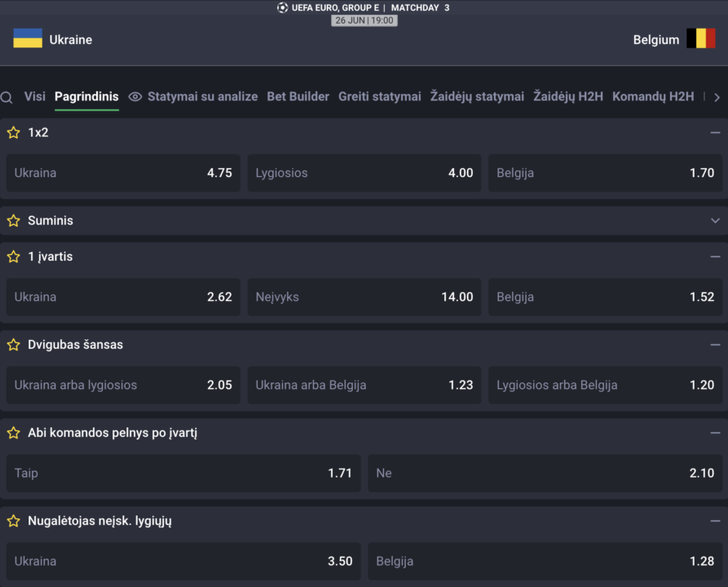The image size is (728, 587).
Task: Collapse the 1x2 market section
Action: point(715,133)
